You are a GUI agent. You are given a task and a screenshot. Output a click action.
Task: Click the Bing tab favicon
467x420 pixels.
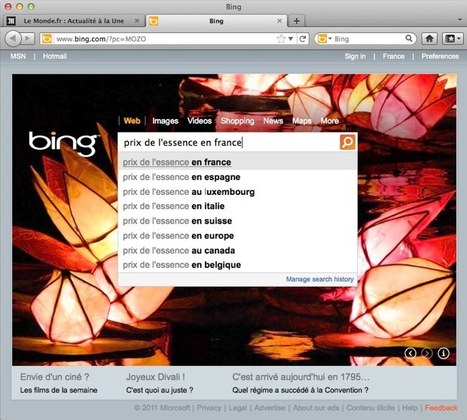[153, 21]
